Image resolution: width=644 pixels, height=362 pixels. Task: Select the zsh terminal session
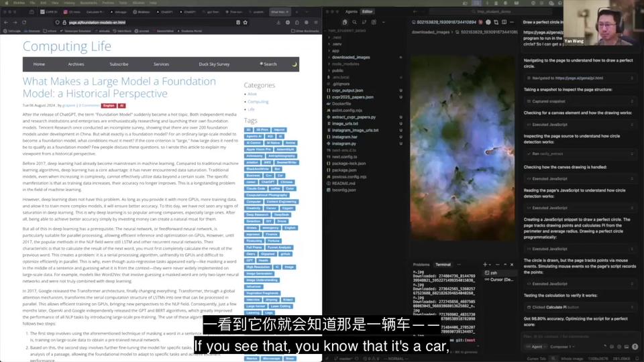(x=498, y=273)
